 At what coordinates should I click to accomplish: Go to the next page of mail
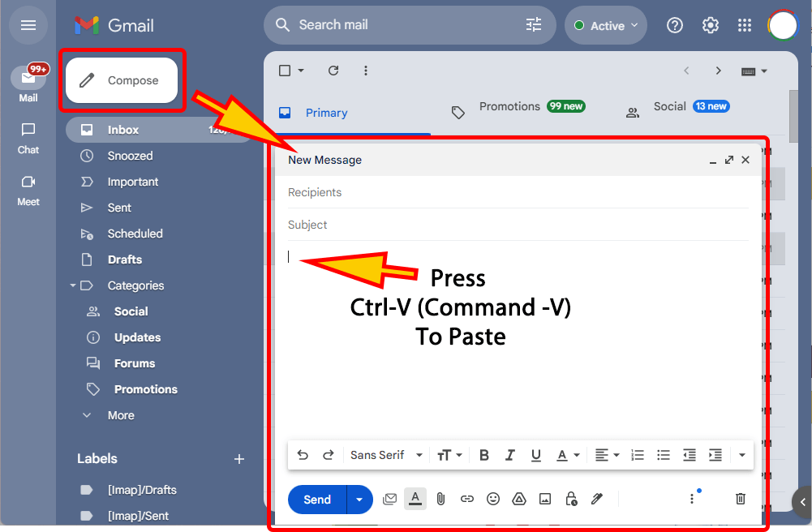(x=718, y=71)
